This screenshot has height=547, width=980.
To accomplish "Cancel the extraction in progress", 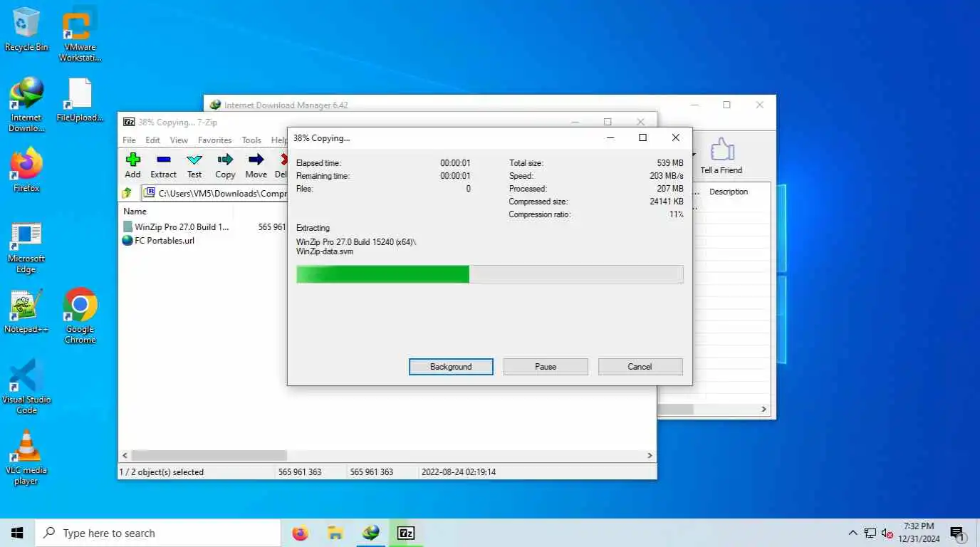I will [x=640, y=367].
